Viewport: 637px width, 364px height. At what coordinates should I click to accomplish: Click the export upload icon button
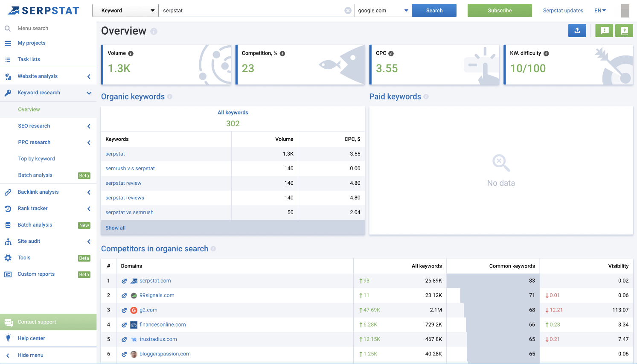coord(577,30)
